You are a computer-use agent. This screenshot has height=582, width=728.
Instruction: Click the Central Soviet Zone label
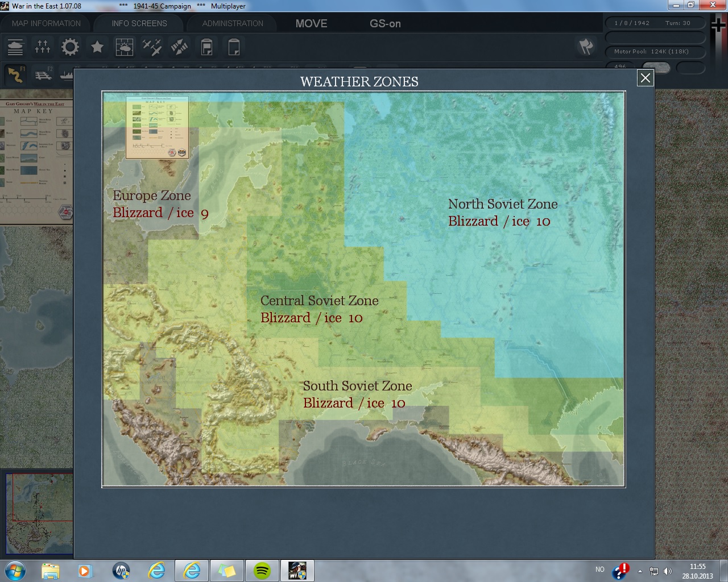tap(320, 301)
